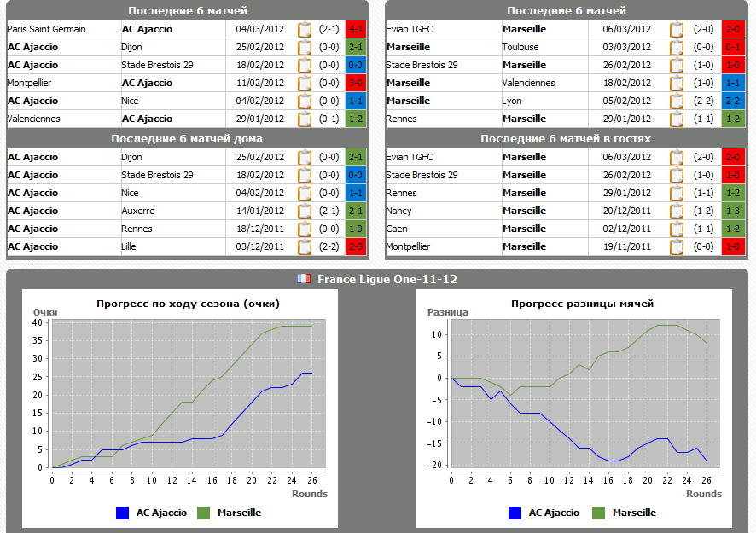756x533 pixels.
Task: Open match report icon for Paris Saint Germain–AC Ajaccio
Action: click(x=305, y=29)
